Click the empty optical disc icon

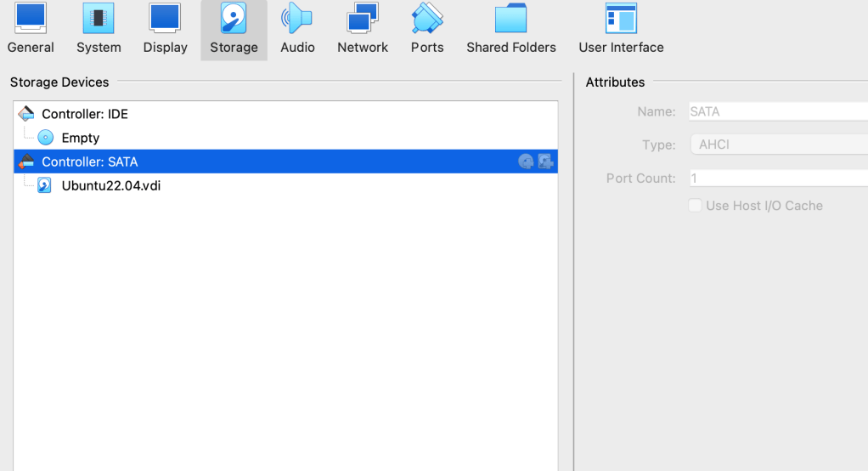click(x=46, y=138)
